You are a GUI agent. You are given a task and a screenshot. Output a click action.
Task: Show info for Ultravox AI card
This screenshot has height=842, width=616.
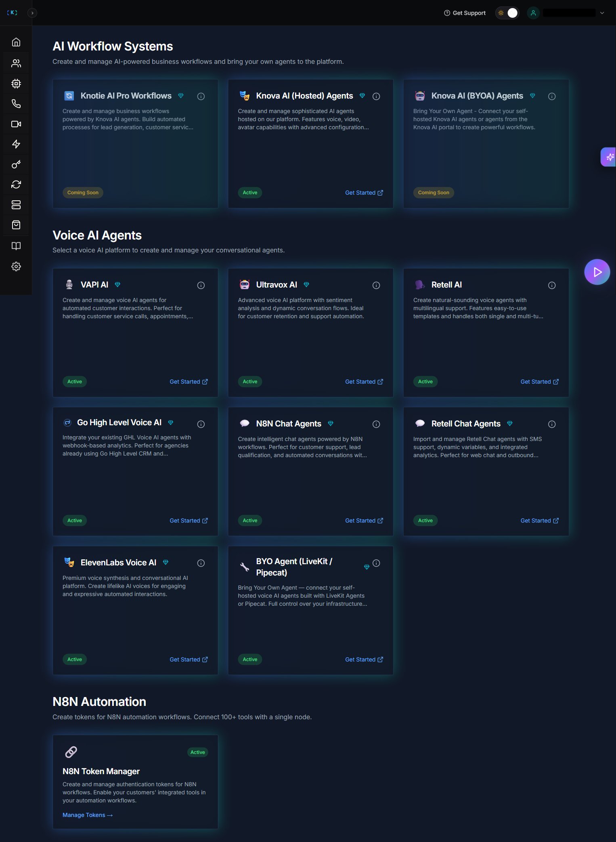click(376, 286)
